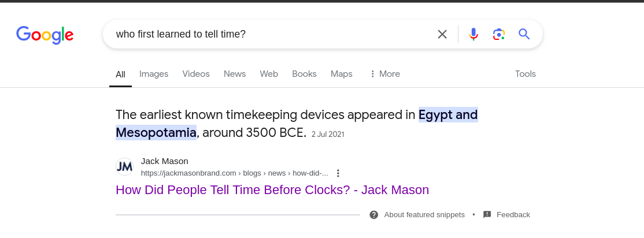Open How Did People Tell Time Before Clocks link
This screenshot has height=238, width=644.
[x=272, y=189]
